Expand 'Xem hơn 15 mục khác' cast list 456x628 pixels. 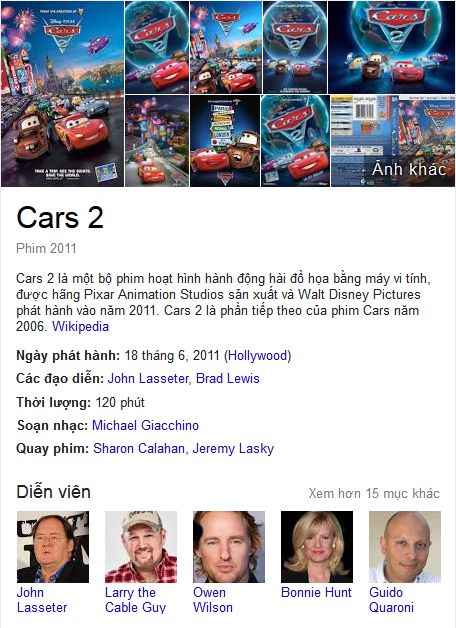coord(374,493)
